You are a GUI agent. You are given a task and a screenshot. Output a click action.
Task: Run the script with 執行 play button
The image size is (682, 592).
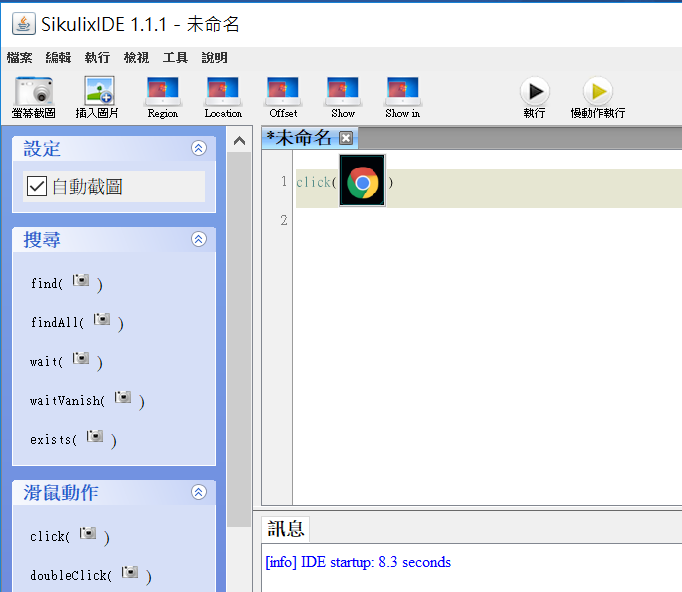click(535, 91)
